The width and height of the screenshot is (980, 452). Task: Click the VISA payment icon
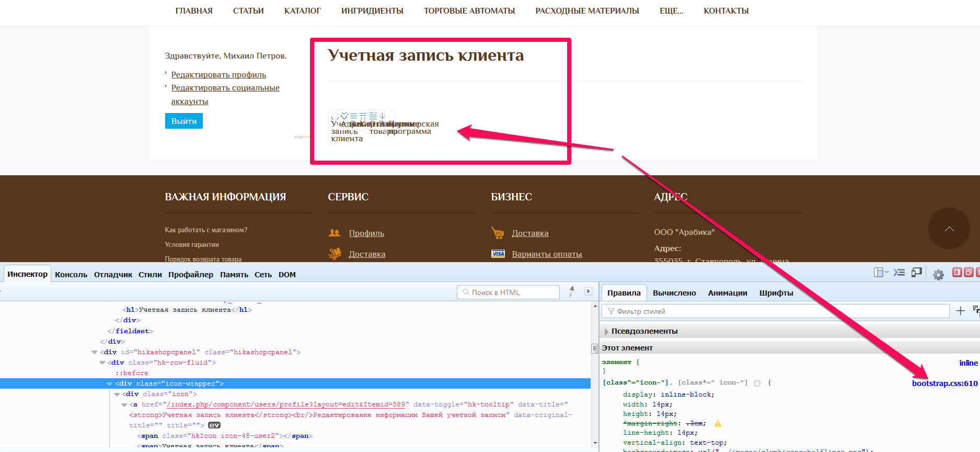coord(498,254)
